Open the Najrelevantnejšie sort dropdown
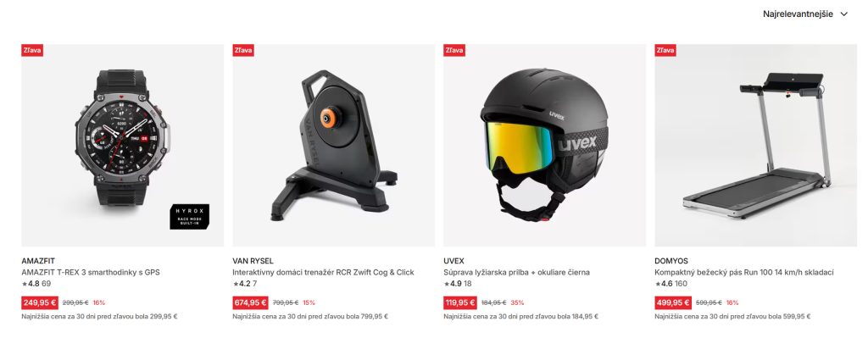Image resolution: width=868 pixels, height=349 pixels. pyautogui.click(x=805, y=14)
